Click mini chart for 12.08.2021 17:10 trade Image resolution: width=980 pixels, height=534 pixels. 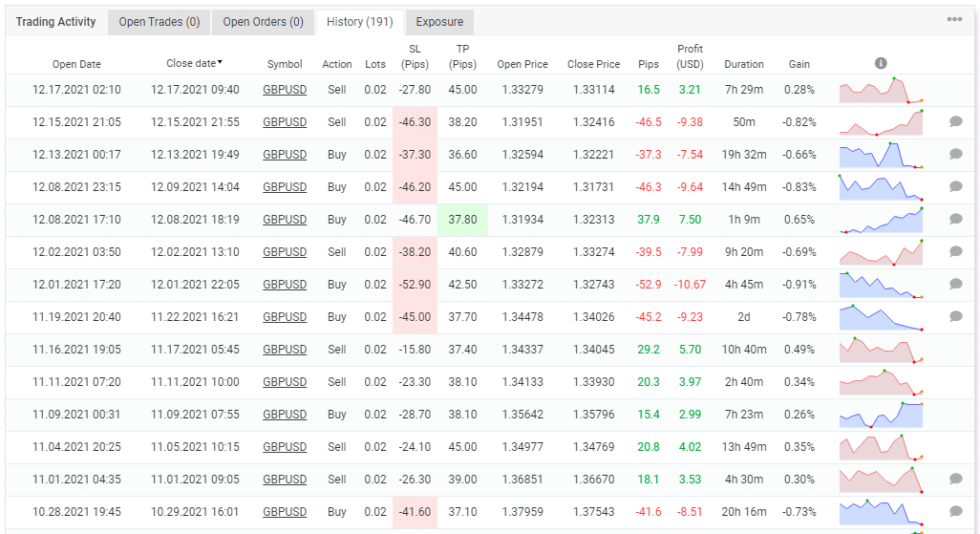881,220
